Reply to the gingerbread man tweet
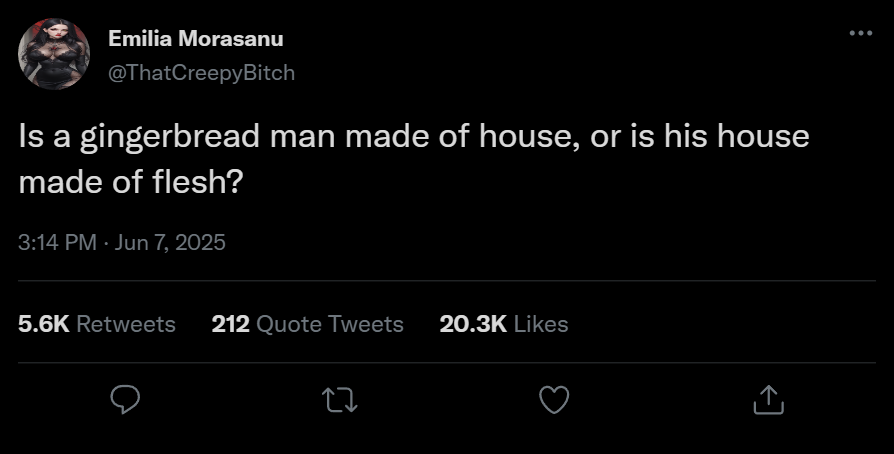This screenshot has width=894, height=454. coord(124,400)
